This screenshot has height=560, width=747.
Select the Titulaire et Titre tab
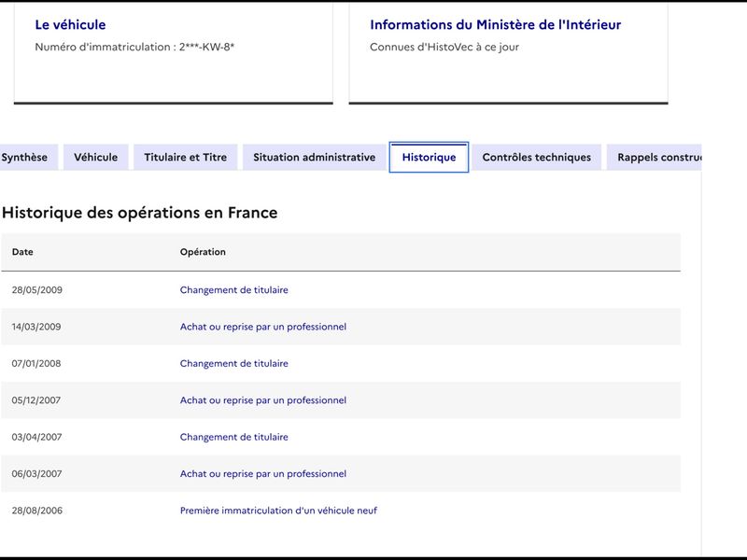185,157
